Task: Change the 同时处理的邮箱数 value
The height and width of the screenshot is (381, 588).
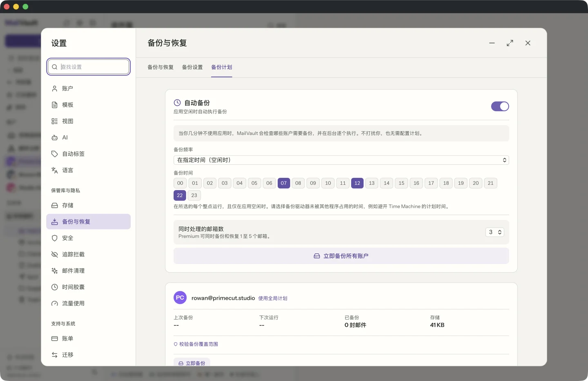Action: 494,232
